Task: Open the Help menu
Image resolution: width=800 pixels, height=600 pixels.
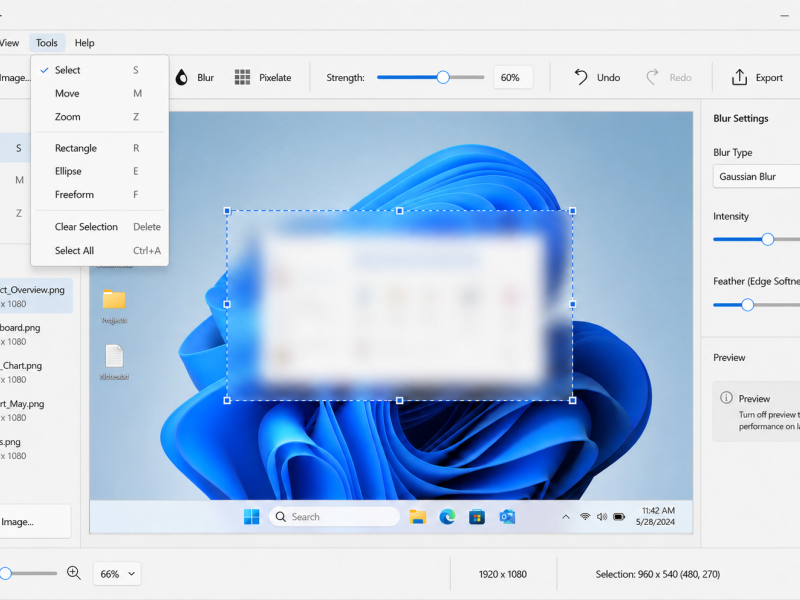Action: point(85,43)
